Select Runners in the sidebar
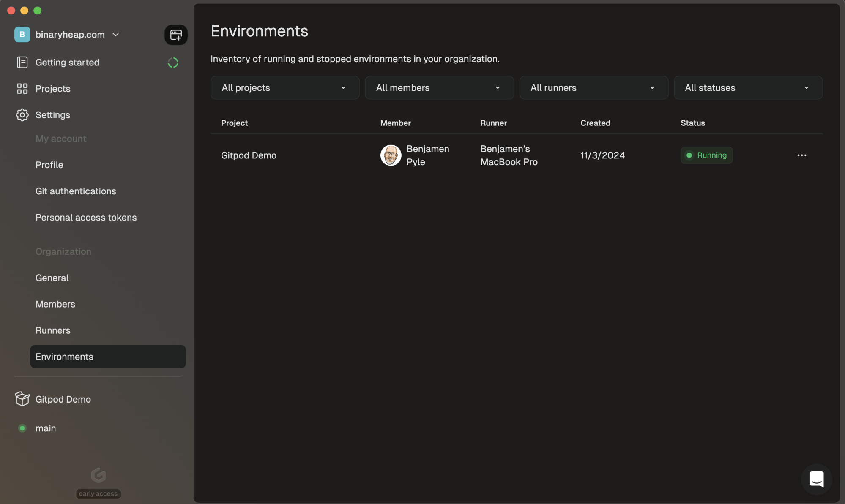Screen dimensions: 845x504 click(53, 330)
